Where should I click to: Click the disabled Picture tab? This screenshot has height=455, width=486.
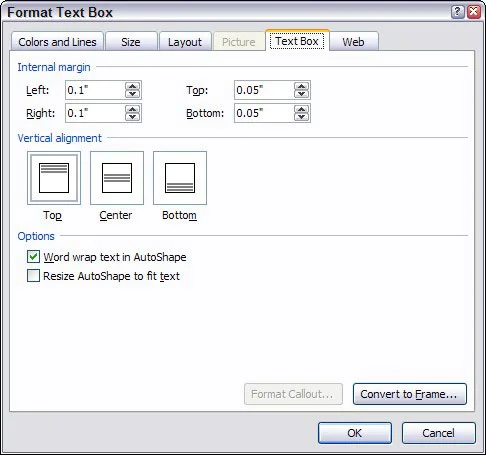(x=239, y=42)
